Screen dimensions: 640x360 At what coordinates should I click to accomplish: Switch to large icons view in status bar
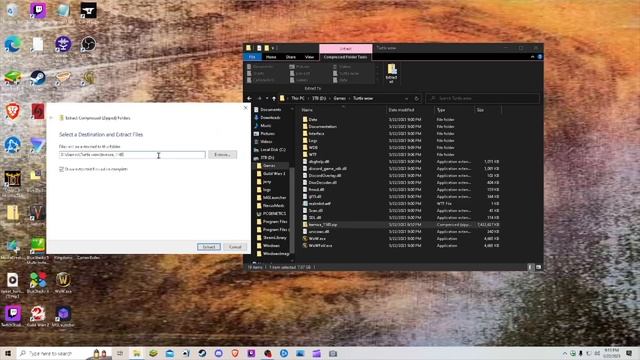click(538, 267)
